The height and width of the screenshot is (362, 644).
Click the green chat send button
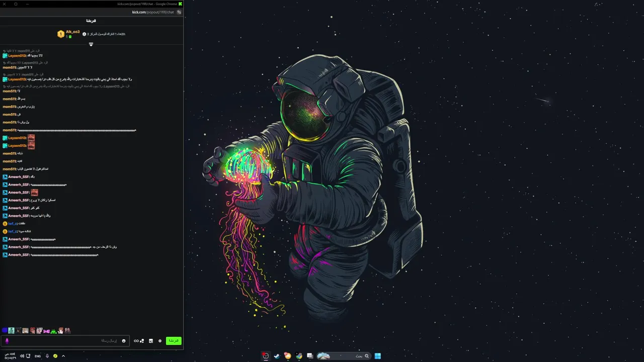174,341
